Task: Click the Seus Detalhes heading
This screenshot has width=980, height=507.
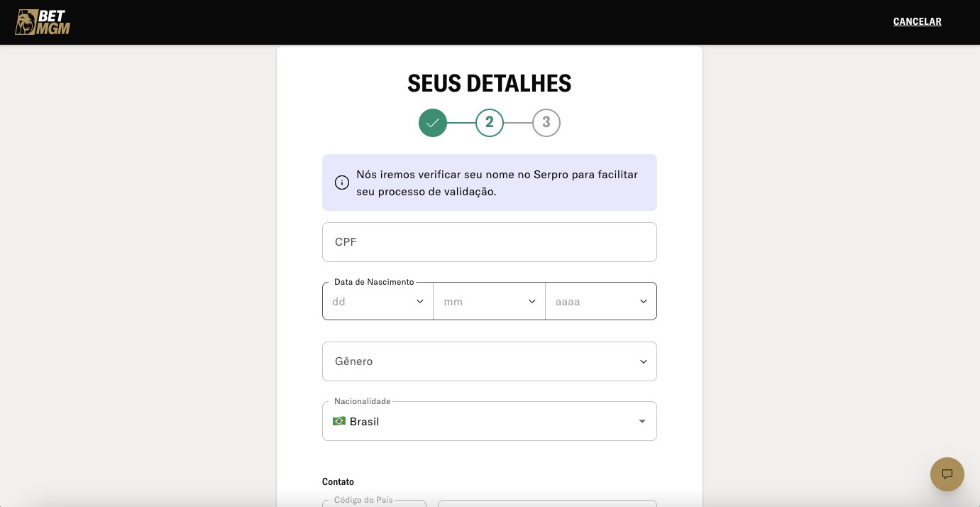Action: (x=490, y=83)
